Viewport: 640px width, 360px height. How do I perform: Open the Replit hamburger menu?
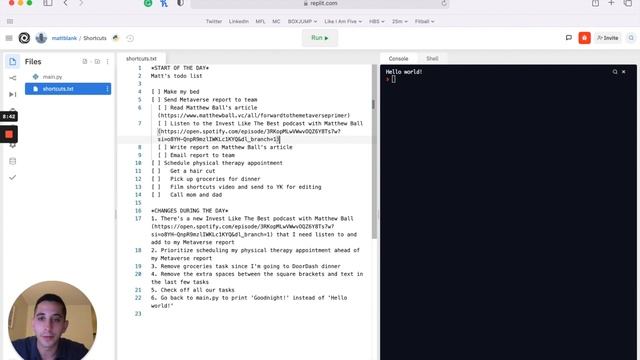(x=9, y=38)
